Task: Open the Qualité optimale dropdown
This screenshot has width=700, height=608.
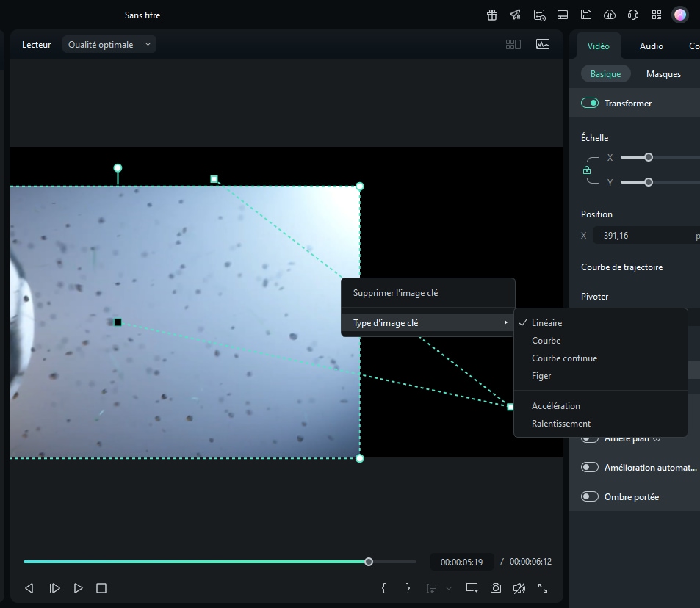Action: 109,44
